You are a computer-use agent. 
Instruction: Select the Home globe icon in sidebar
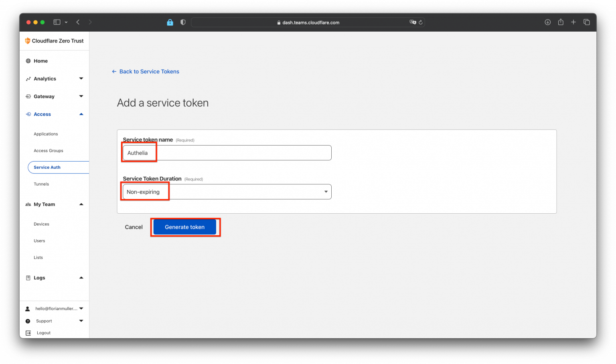(28, 61)
